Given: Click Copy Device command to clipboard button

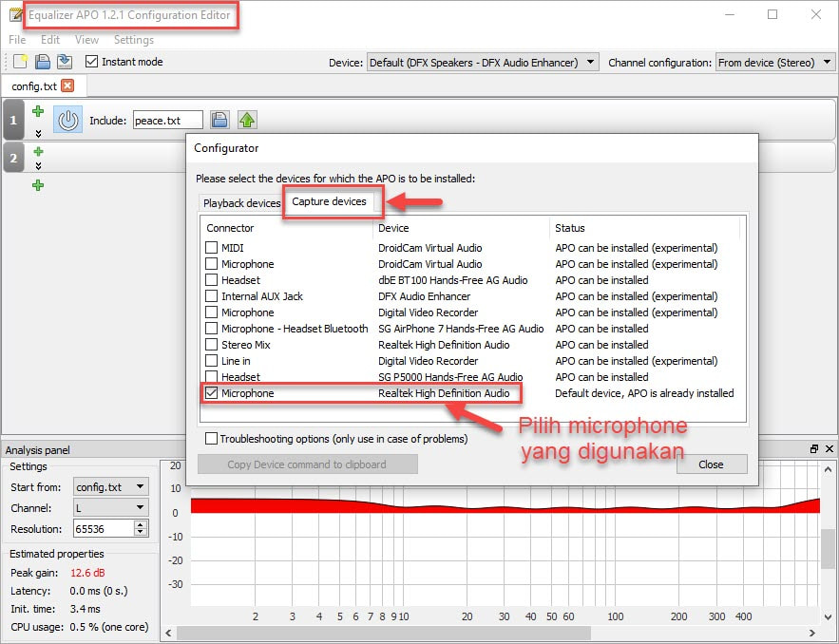Looking at the screenshot, I should pos(307,464).
